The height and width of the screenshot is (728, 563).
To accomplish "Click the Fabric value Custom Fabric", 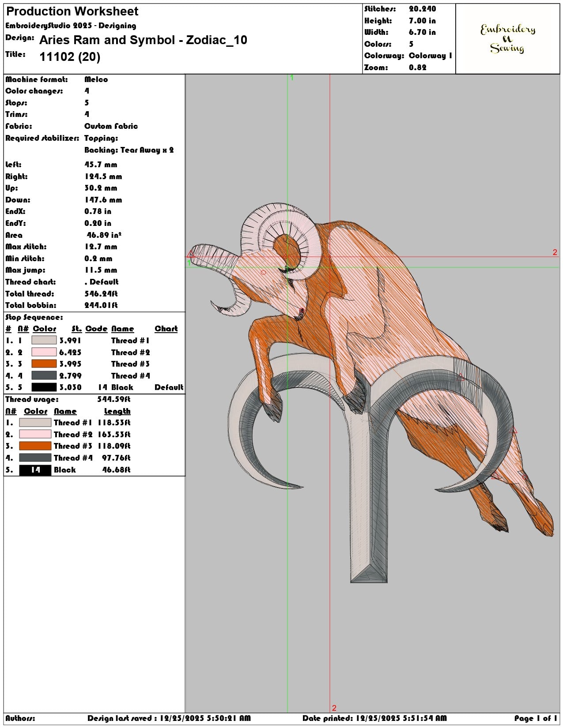I will pyautogui.click(x=111, y=126).
